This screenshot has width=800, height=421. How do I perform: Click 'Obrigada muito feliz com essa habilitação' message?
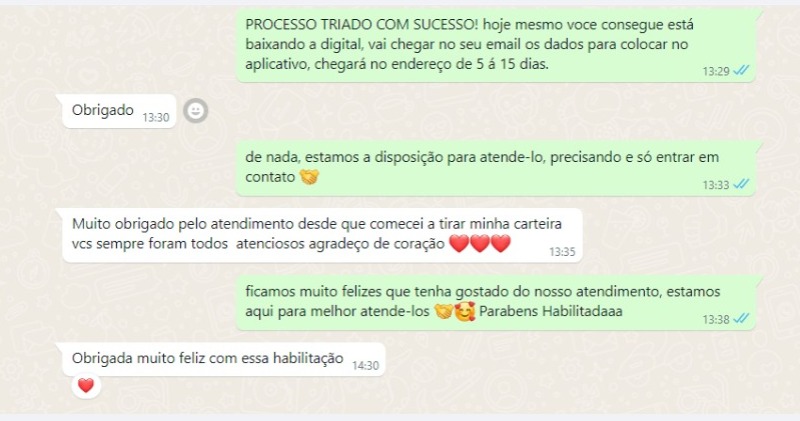[x=223, y=359]
